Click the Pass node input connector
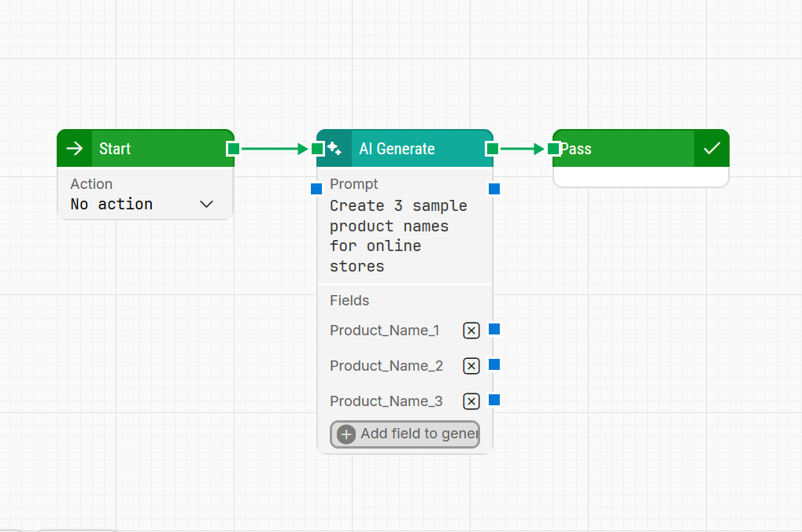The image size is (802, 532). [x=553, y=149]
